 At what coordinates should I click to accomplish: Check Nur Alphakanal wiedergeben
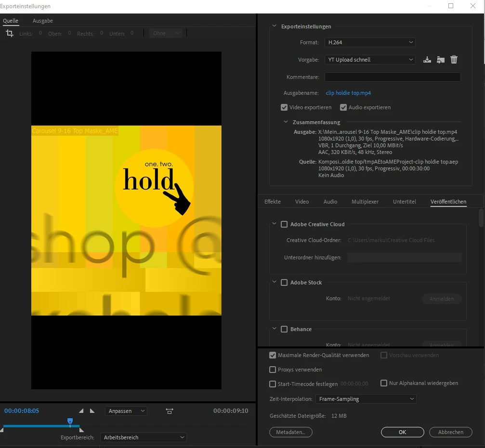384,383
